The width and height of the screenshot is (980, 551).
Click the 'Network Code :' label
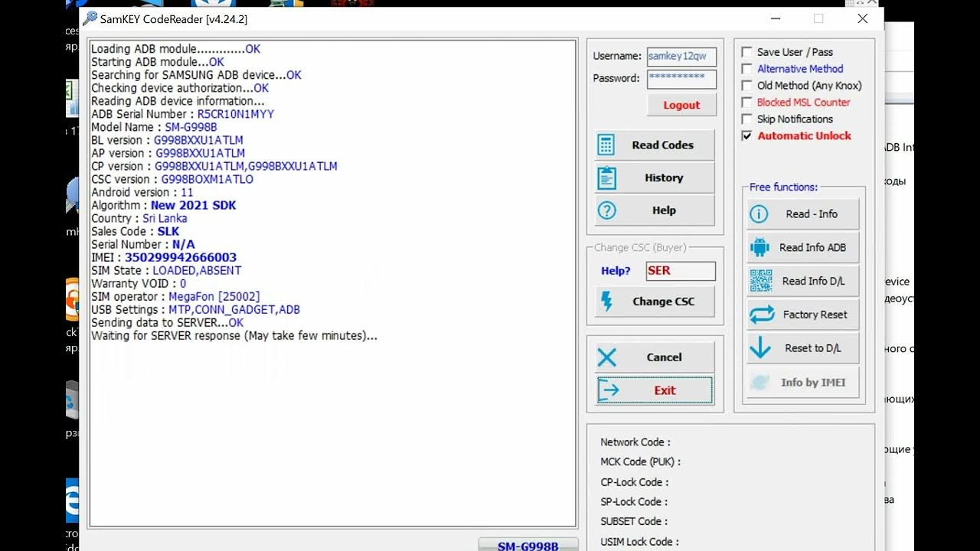(635, 442)
